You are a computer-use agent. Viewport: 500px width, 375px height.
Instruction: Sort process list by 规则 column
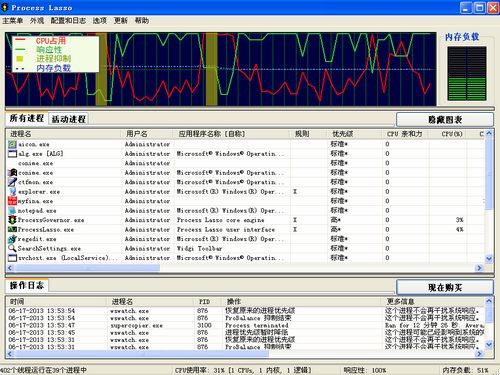308,134
